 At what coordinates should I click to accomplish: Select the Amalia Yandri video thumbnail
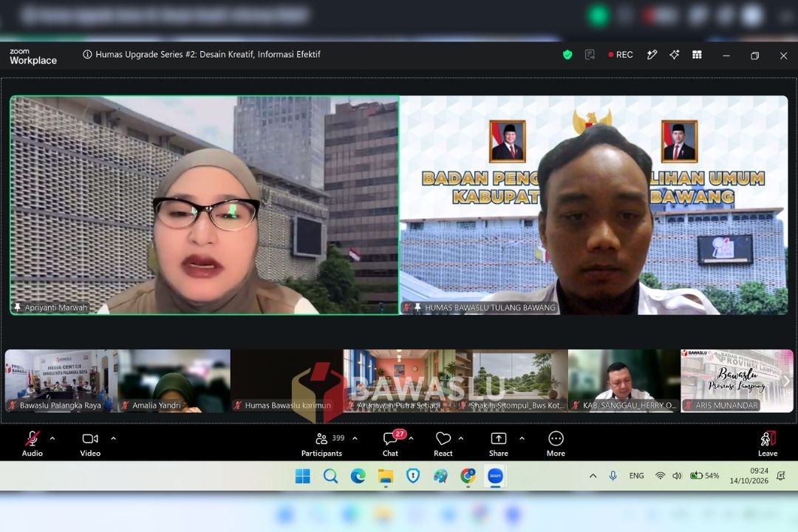coord(174,381)
